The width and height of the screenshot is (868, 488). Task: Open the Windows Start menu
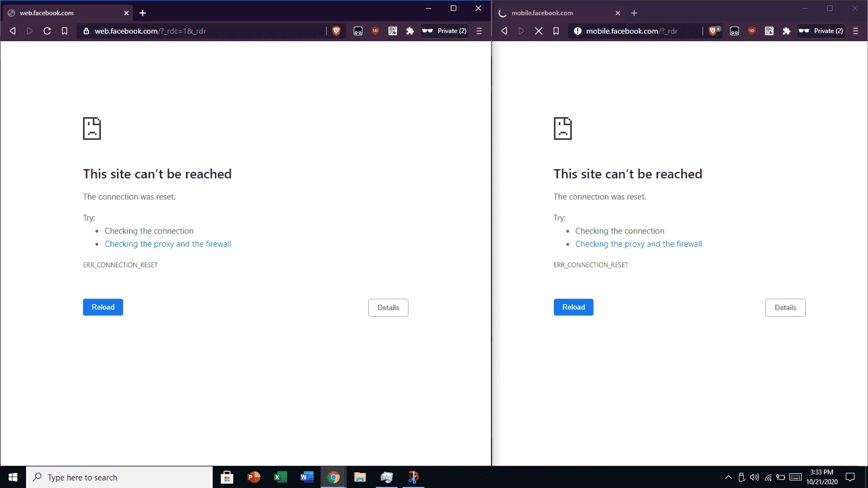(x=13, y=477)
